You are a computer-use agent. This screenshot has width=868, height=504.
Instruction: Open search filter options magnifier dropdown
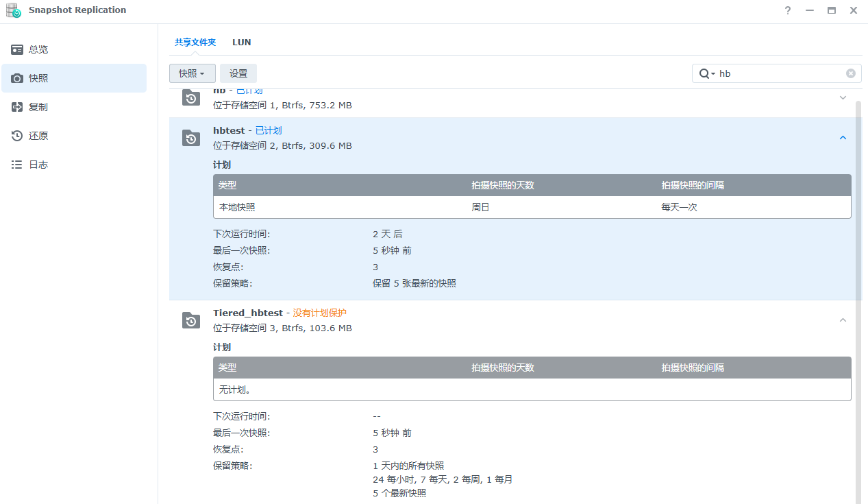(x=706, y=73)
